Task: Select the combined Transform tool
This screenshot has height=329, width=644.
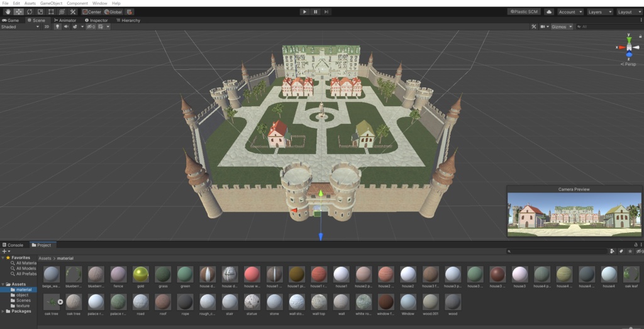Action: pyautogui.click(x=62, y=12)
